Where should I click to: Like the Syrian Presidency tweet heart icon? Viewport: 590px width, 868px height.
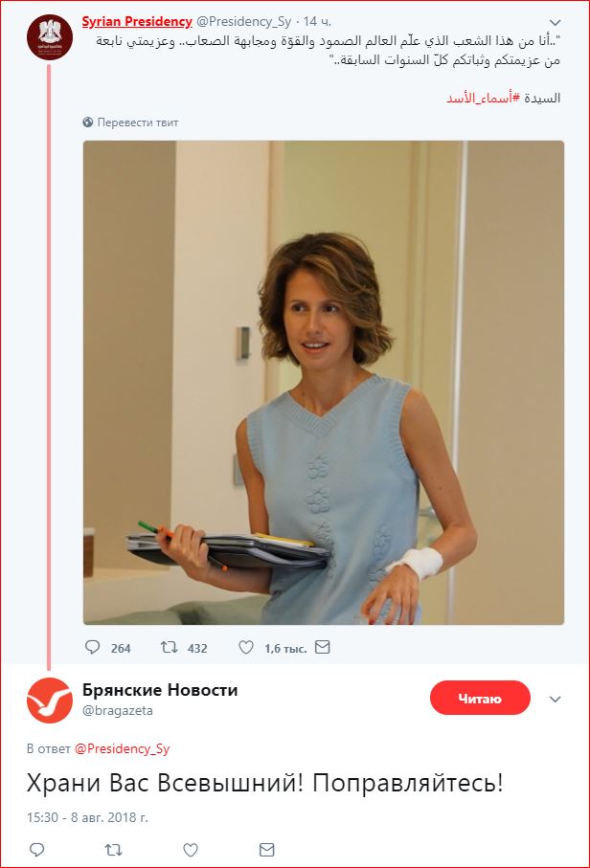(246, 647)
